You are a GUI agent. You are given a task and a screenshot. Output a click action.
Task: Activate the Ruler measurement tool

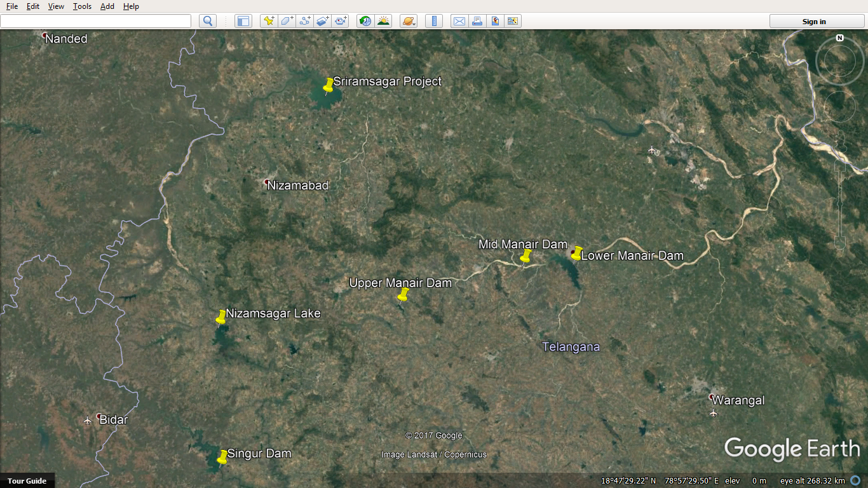click(x=433, y=20)
